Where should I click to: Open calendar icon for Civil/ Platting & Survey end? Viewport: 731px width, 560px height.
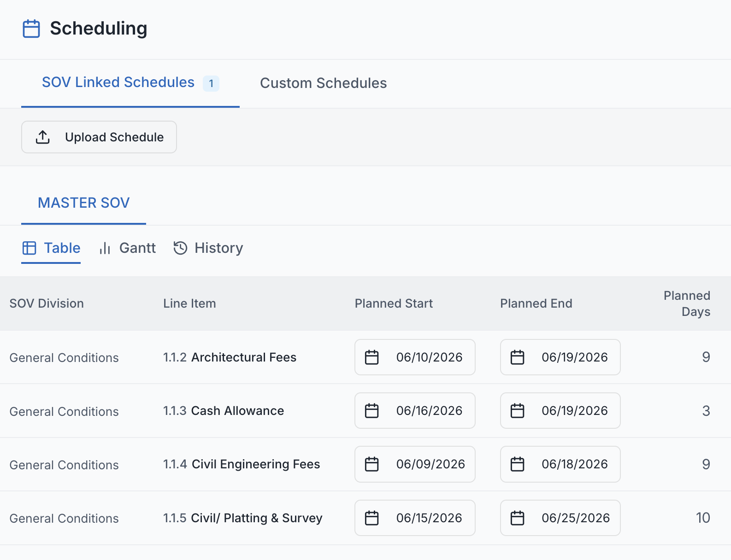pos(518,518)
